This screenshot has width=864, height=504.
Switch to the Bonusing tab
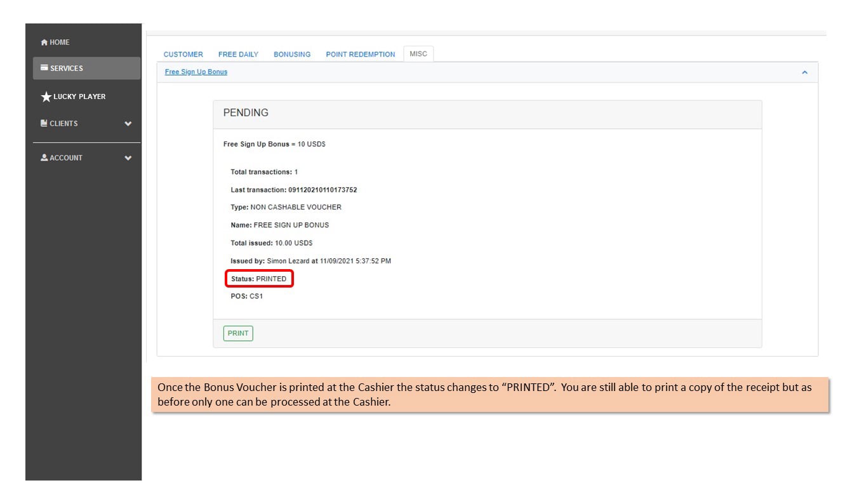click(292, 55)
